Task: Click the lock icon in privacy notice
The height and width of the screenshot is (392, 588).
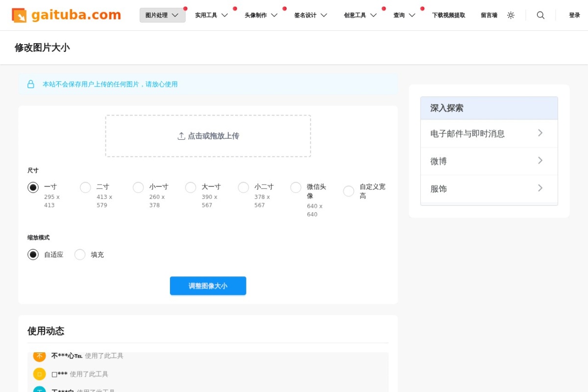Action: [31, 84]
